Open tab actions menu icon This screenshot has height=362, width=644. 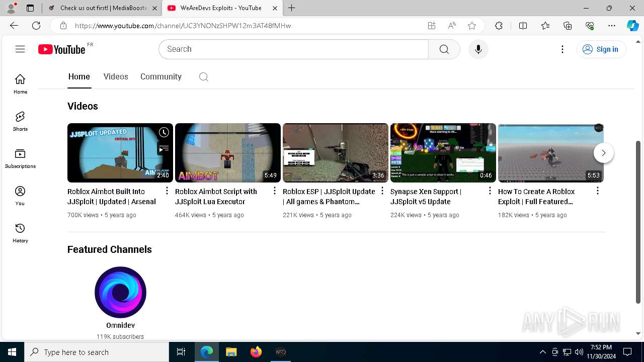[30, 8]
